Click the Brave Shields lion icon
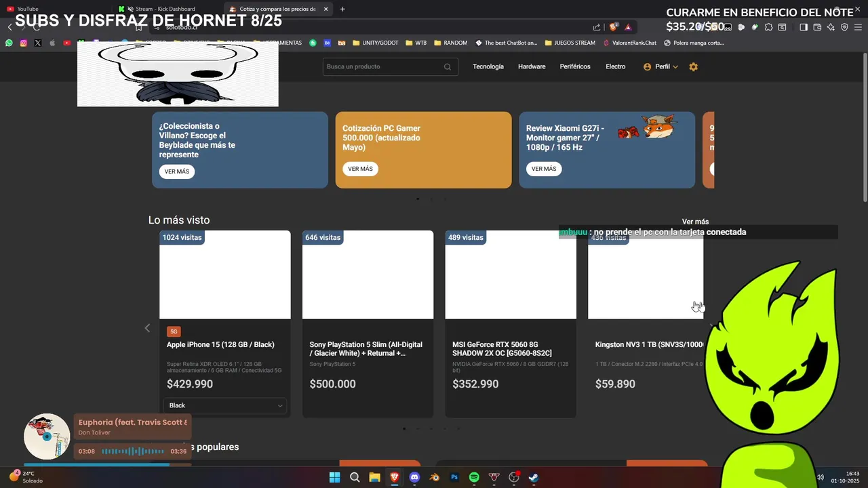Image resolution: width=868 pixels, height=488 pixels. click(614, 27)
